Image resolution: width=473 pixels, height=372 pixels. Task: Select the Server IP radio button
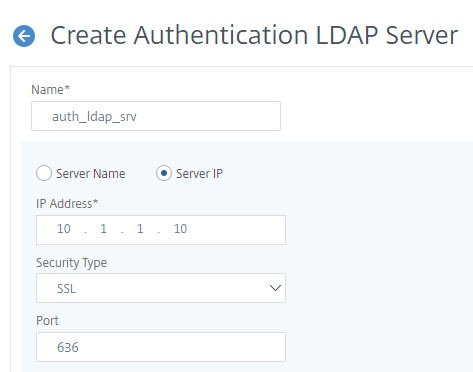click(164, 173)
